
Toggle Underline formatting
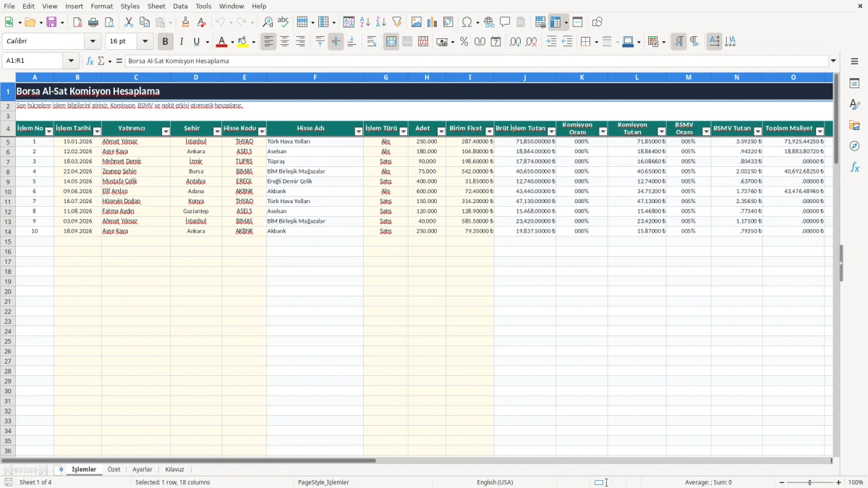(x=196, y=42)
